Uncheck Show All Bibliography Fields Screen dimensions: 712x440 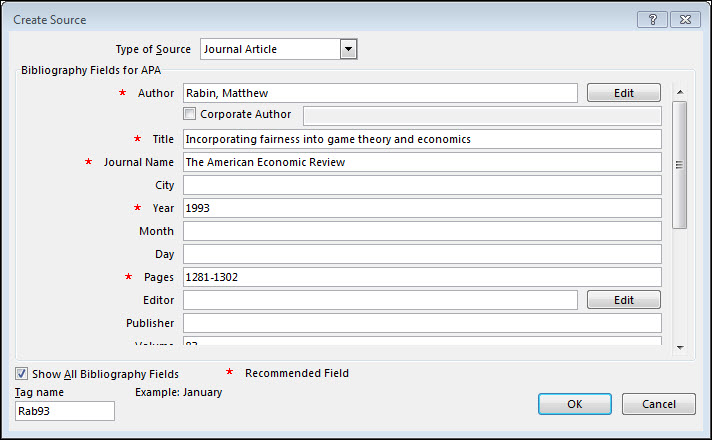pos(21,374)
